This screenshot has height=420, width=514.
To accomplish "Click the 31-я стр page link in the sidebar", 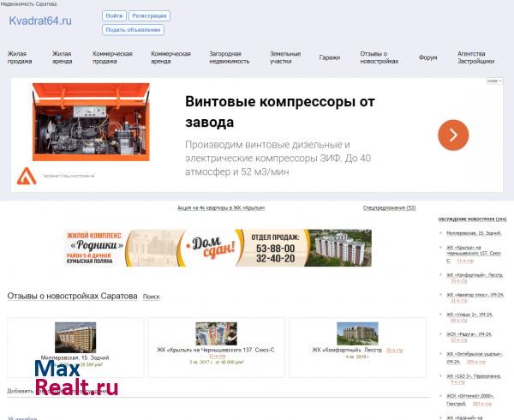I will (459, 301).
